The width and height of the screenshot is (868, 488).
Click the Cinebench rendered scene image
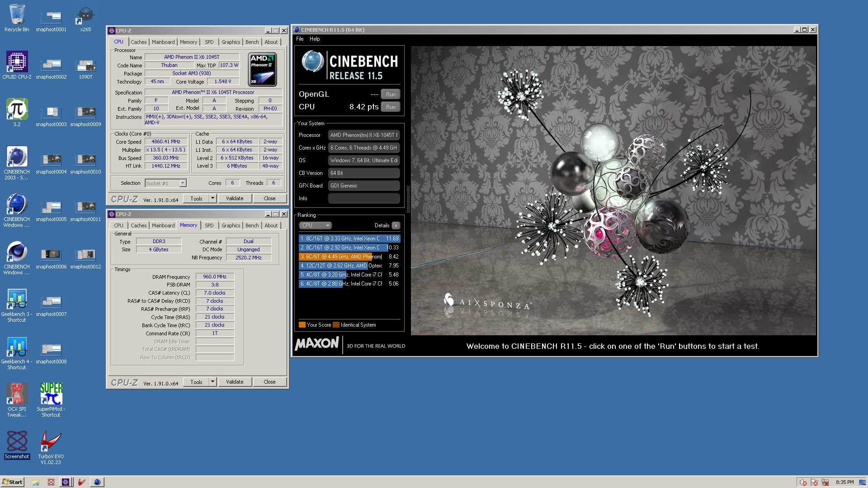613,190
